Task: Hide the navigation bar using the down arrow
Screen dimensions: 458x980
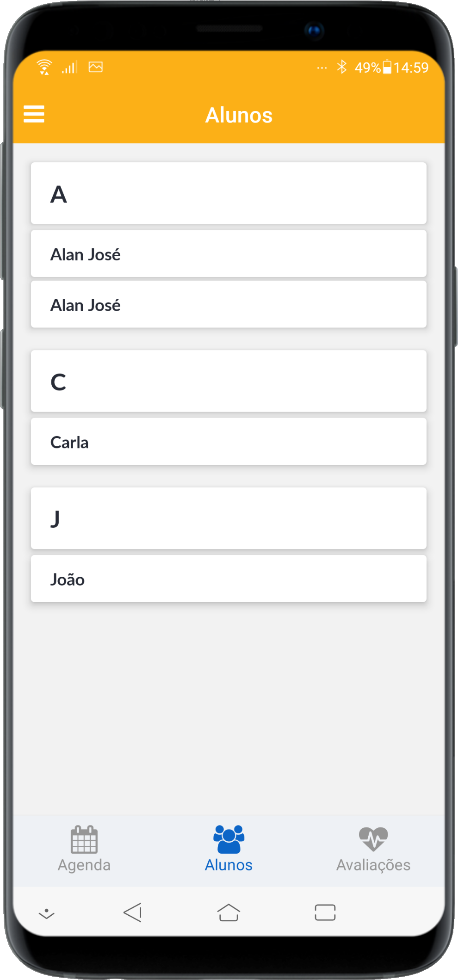Action: point(46,914)
